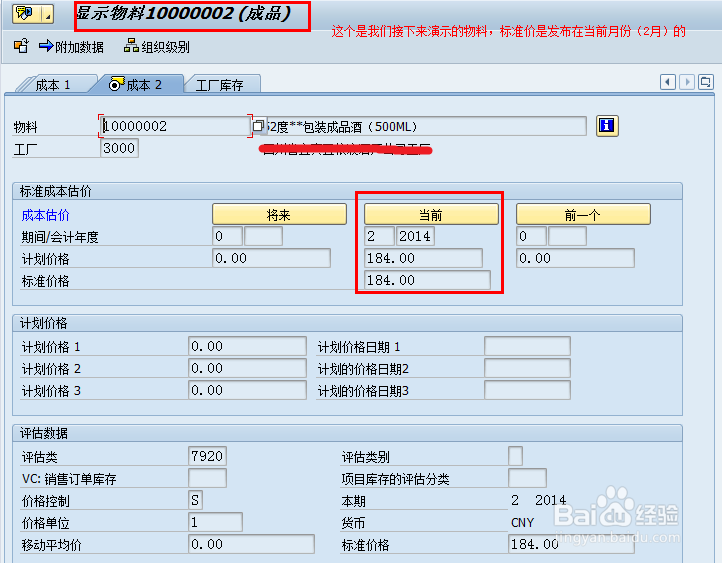The width and height of the screenshot is (722, 563).
Task: Click the 评估数据 group header
Action: (347, 433)
